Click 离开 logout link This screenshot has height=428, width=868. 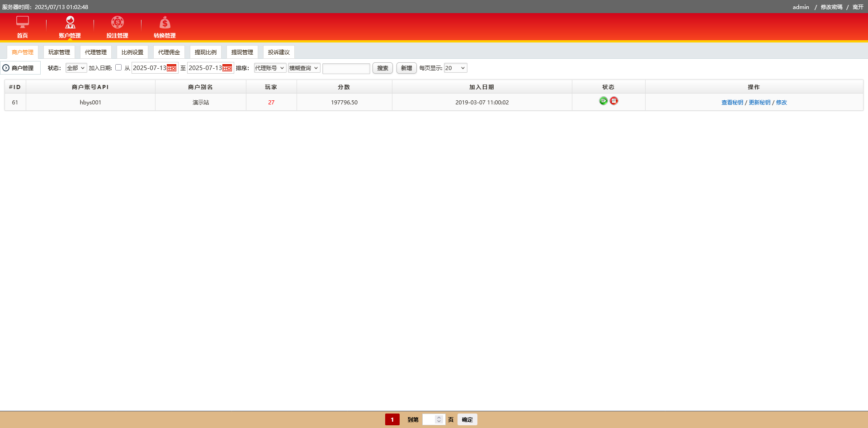click(858, 7)
